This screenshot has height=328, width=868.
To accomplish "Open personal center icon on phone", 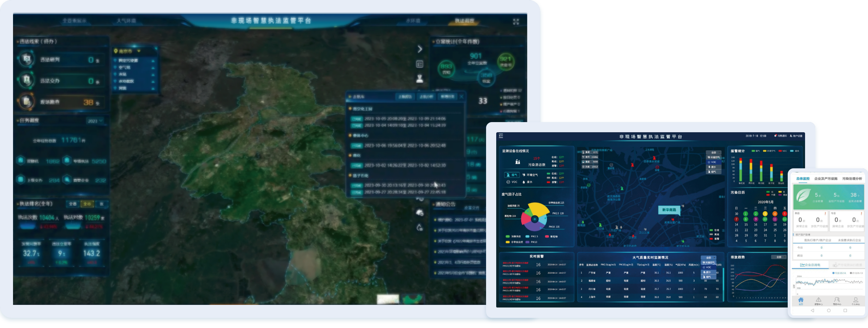I will tap(855, 300).
